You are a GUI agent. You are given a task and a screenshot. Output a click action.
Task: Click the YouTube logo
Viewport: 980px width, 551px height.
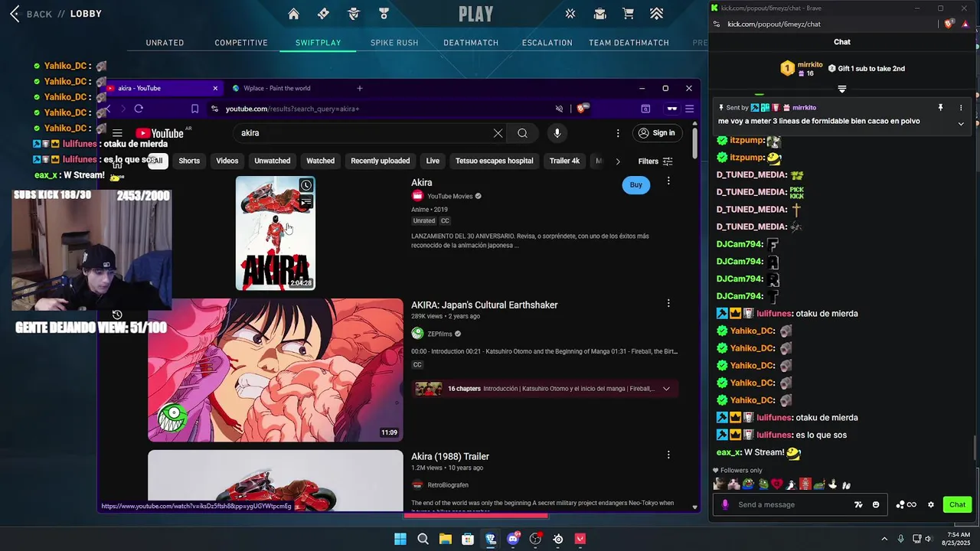point(159,133)
